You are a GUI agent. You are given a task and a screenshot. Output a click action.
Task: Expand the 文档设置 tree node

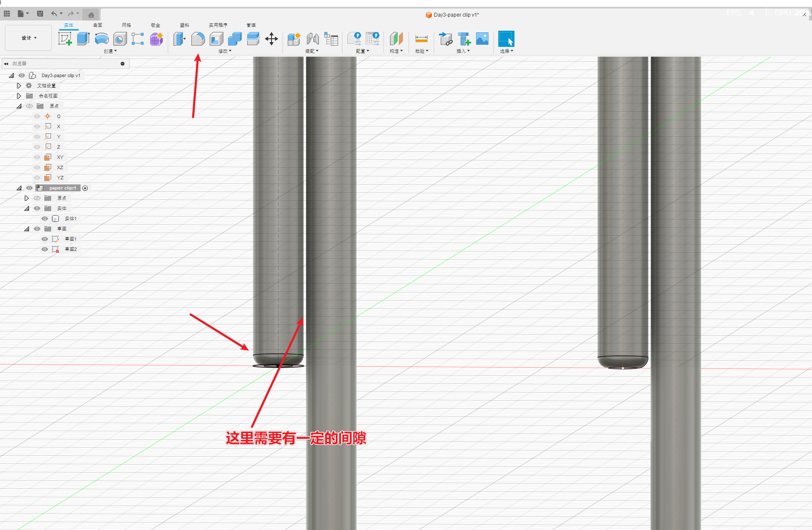19,86
